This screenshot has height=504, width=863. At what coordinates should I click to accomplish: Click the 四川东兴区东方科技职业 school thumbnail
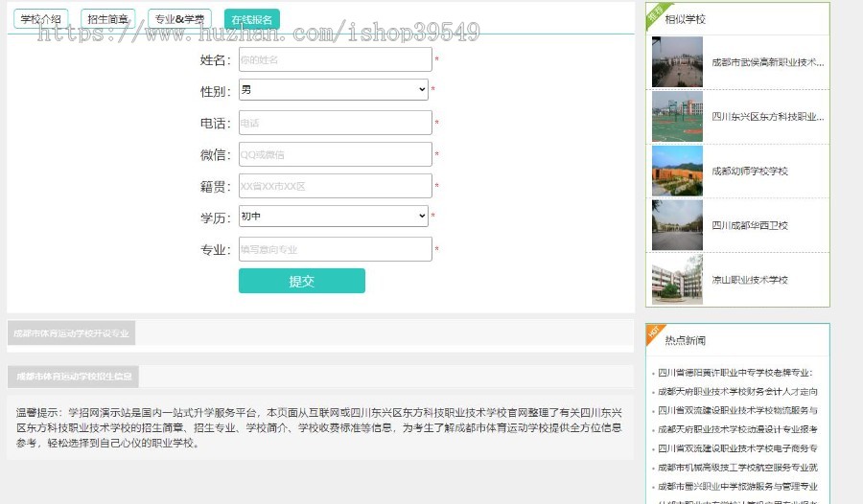point(677,117)
